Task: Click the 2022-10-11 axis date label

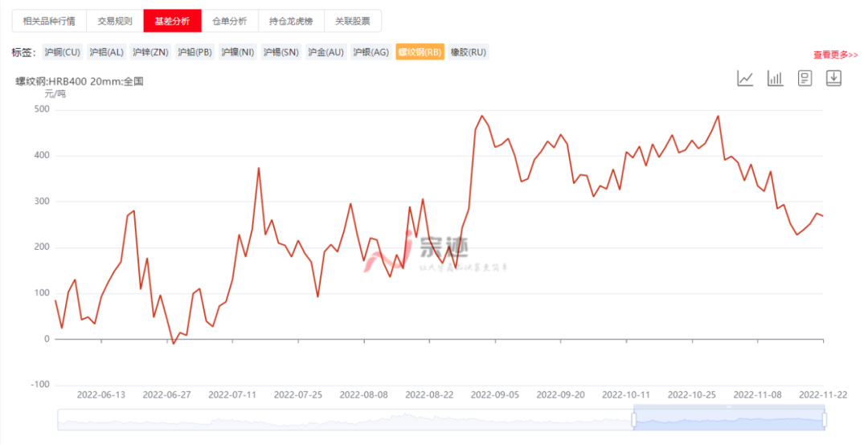Action: tap(626, 394)
